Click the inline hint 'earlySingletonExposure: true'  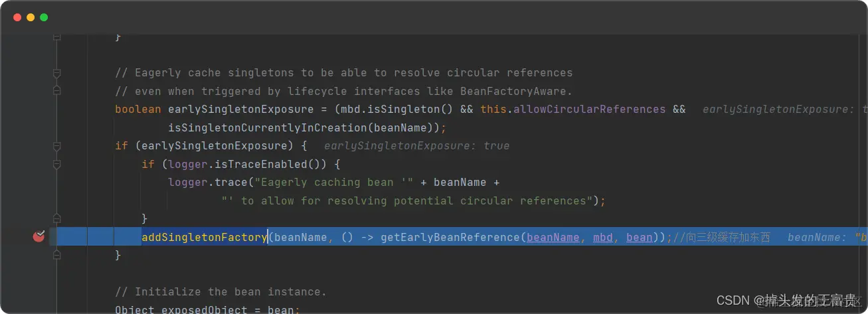coord(416,145)
